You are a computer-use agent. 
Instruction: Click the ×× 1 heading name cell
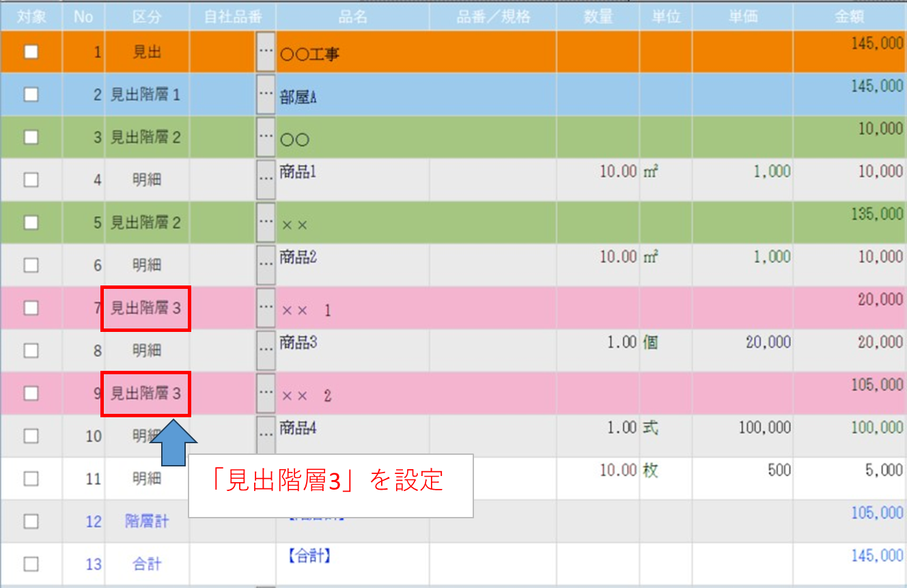[352, 309]
